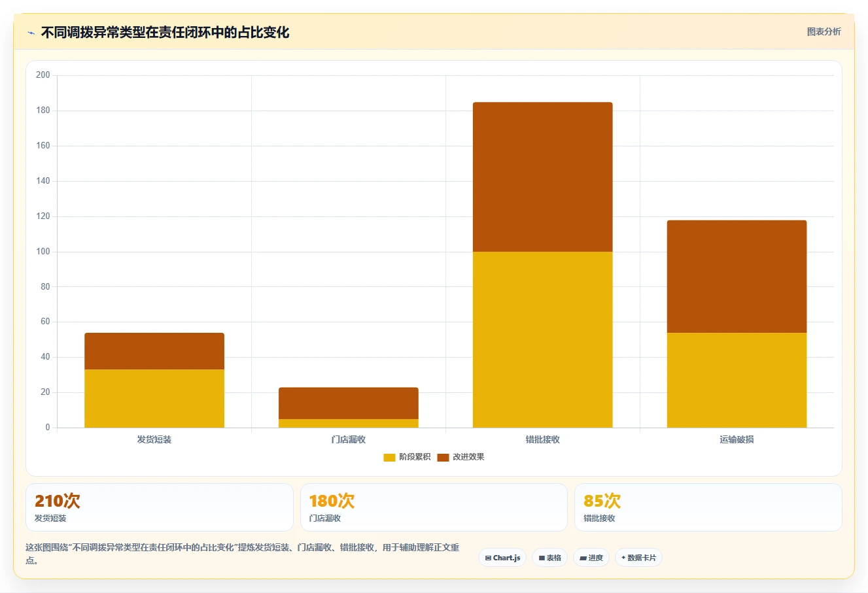Screen dimensions: 868x593
Task: Click the yellow 阶段累积 bar for 门店漏收
Action: [x=349, y=424]
